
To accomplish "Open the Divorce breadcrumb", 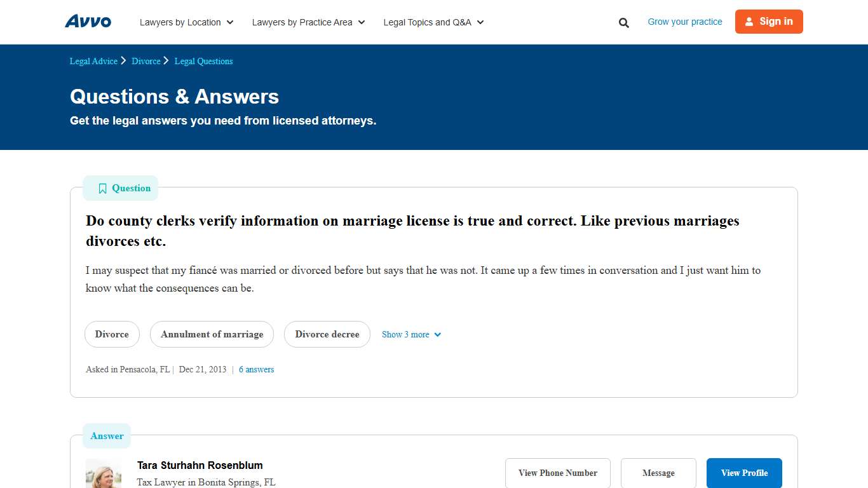I will 146,61.
